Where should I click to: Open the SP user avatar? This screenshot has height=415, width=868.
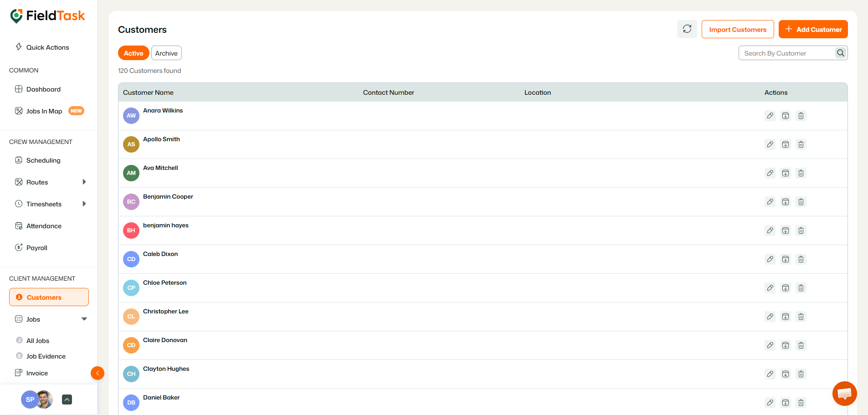click(30, 400)
